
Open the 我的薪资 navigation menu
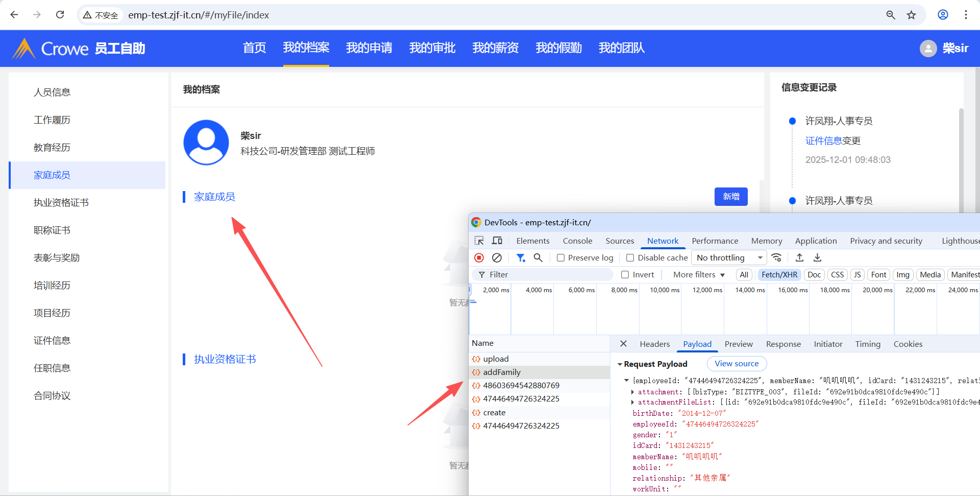[495, 48]
